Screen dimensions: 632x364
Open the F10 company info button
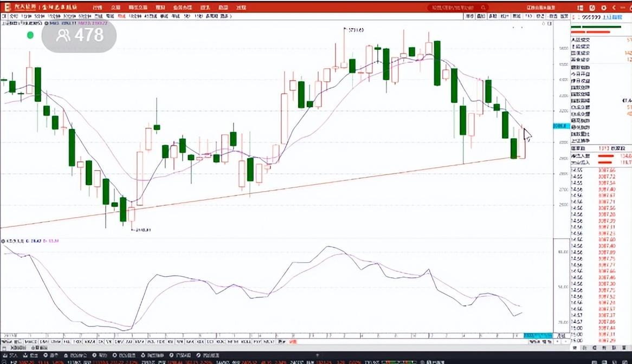pos(528,16)
